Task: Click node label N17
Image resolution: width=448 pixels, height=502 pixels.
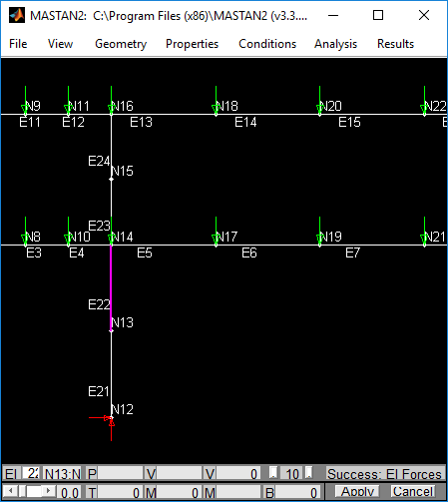Action: click(227, 237)
